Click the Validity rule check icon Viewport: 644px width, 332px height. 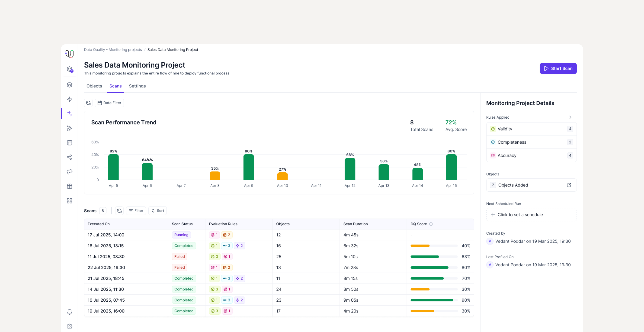tap(493, 129)
